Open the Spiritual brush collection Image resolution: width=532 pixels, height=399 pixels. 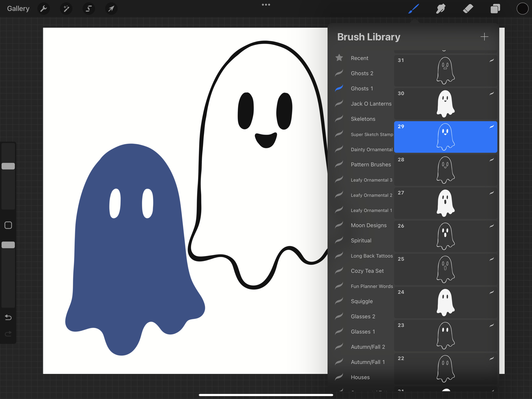pyautogui.click(x=361, y=240)
